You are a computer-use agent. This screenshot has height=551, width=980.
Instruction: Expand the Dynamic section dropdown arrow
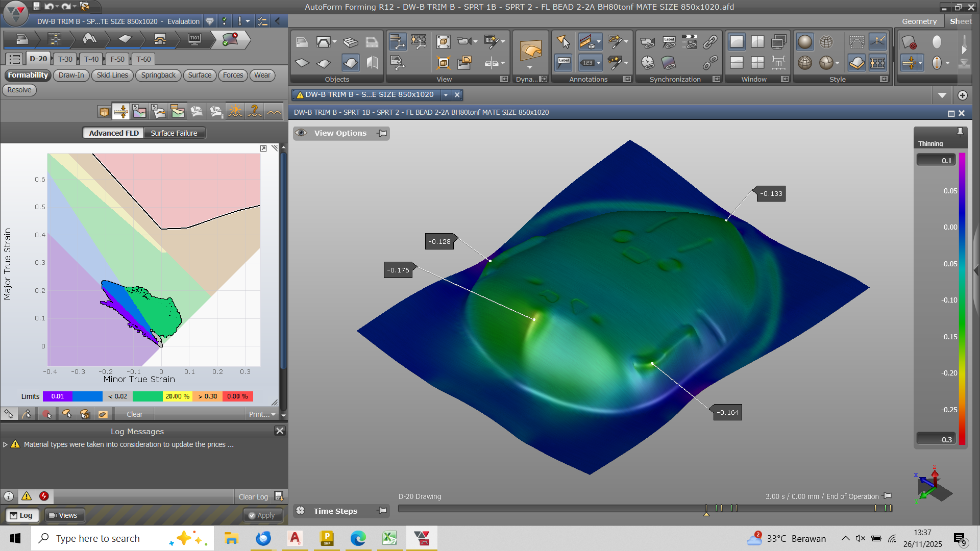(x=530, y=67)
